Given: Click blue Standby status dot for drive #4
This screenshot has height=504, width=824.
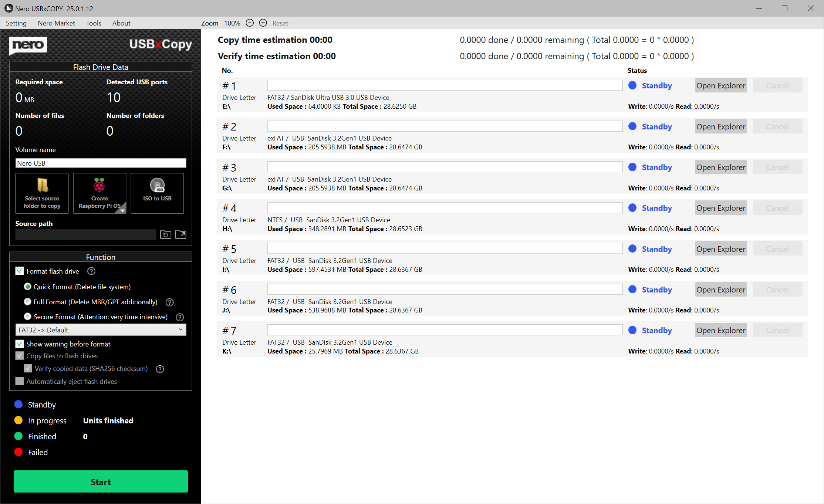Looking at the screenshot, I should coord(632,208).
